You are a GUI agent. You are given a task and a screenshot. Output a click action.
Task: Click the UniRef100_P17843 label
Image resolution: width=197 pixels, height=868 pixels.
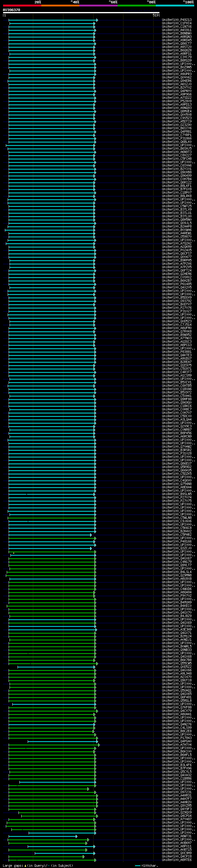(x=177, y=737)
